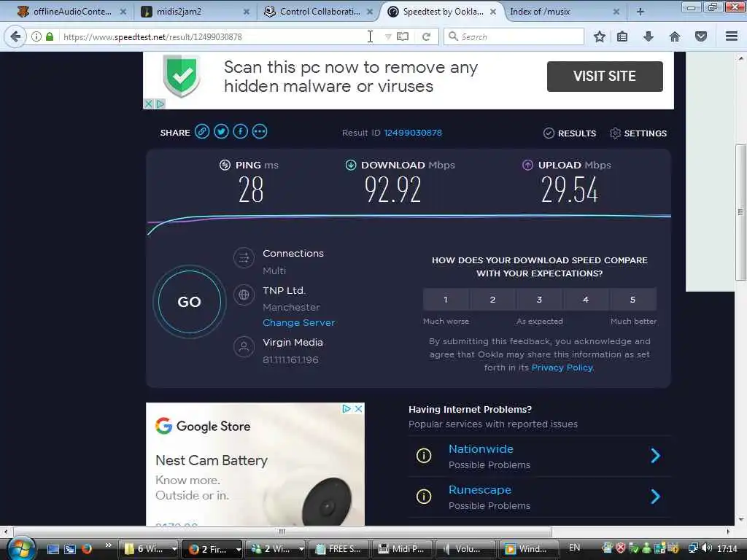Click the Nest Cam Battery ad image
The width and height of the screenshot is (747, 560).
point(255,464)
